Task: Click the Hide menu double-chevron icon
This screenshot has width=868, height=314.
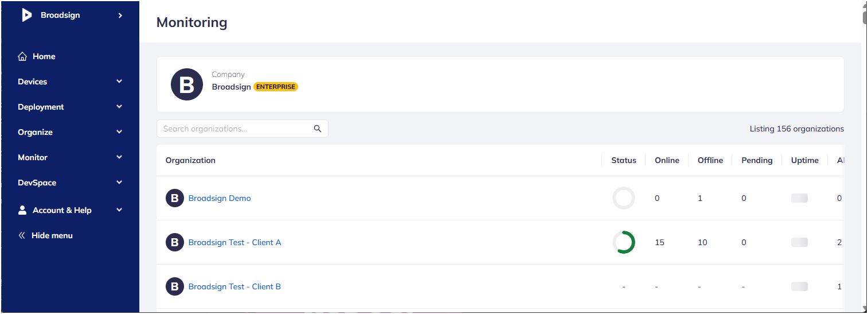Action: click(22, 235)
